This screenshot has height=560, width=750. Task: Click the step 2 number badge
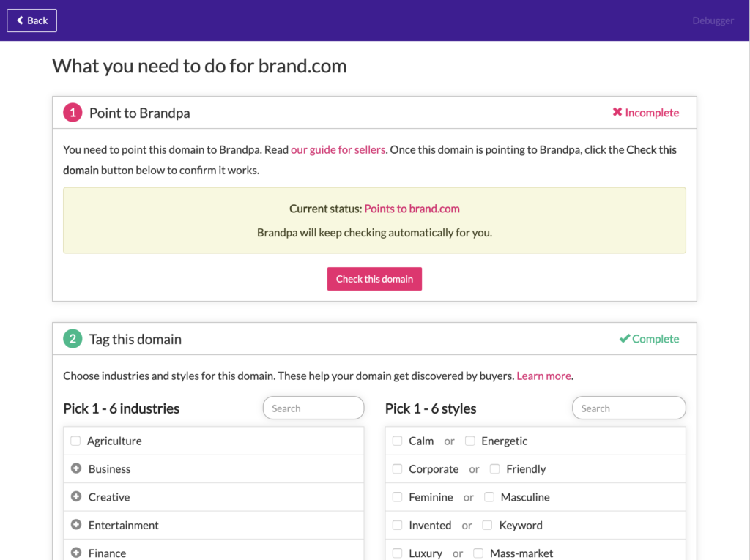pos(73,339)
